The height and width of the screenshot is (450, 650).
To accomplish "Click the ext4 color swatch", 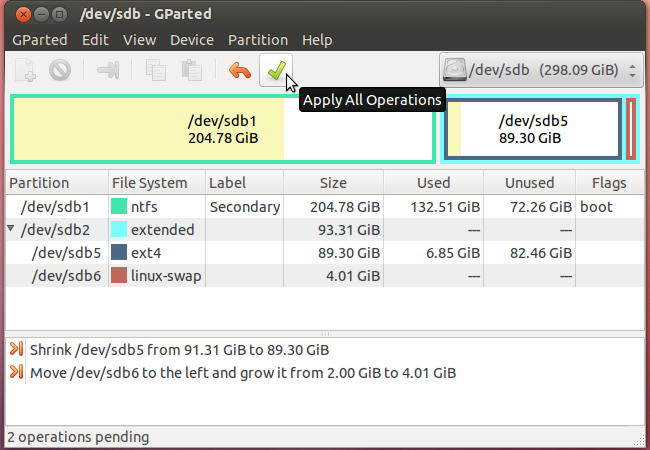I will [119, 252].
